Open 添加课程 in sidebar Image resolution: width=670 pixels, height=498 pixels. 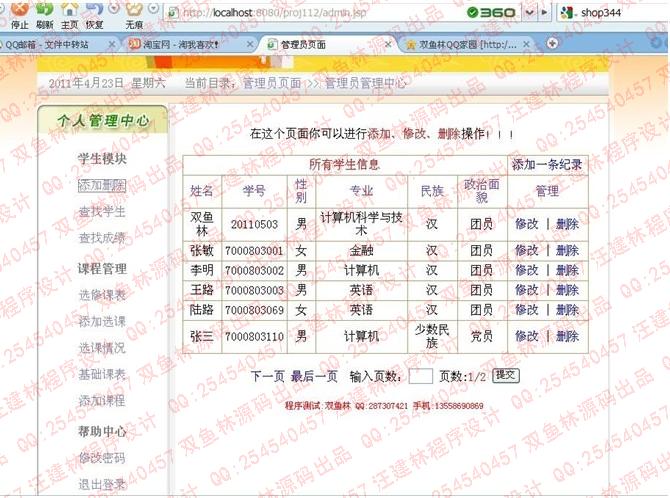pos(102,401)
